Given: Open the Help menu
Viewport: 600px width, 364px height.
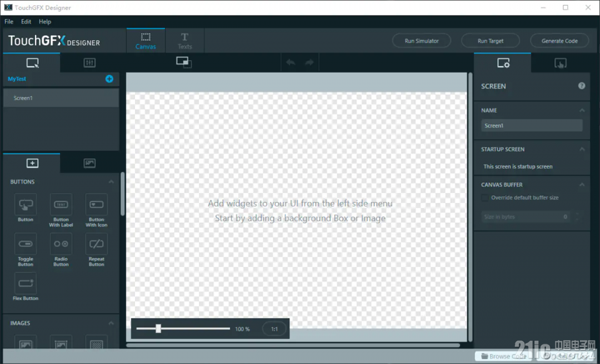Looking at the screenshot, I should (45, 22).
